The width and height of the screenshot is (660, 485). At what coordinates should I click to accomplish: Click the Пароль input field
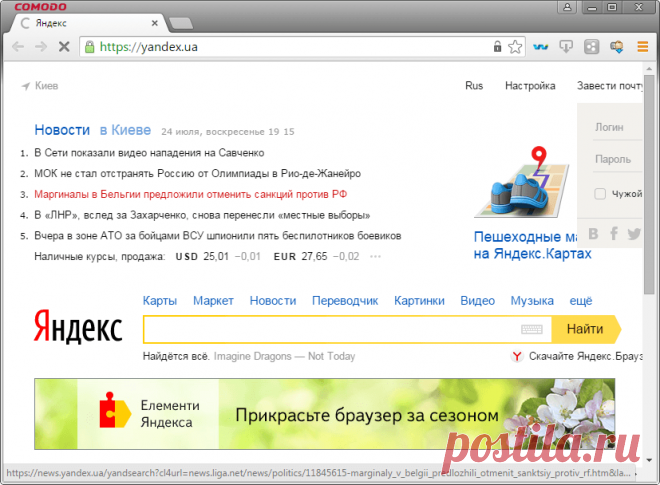click(x=617, y=159)
